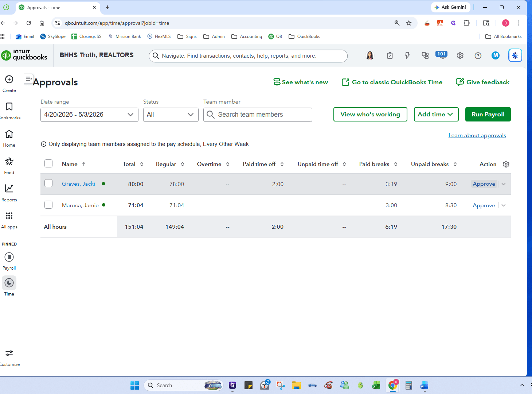
Task: Approve time for Graves, Jacki
Action: (484, 184)
